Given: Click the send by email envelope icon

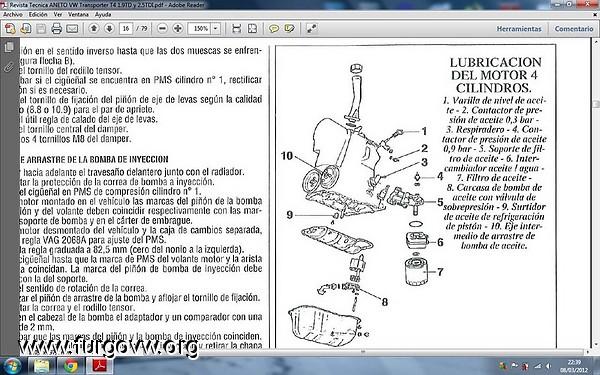Looking at the screenshot, I should coord(72,29).
